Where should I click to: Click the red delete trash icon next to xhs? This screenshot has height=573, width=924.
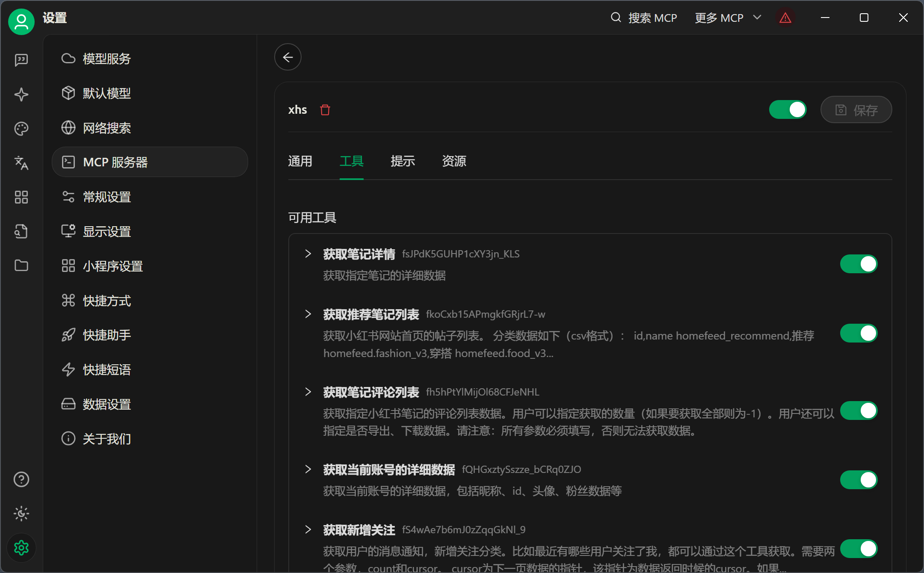[325, 110]
